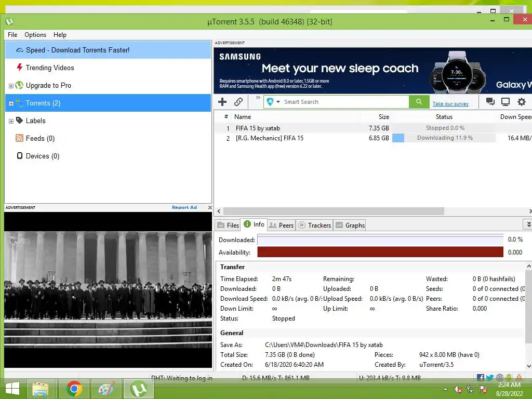Click the Downloaded progress bar in Info

tap(380, 240)
